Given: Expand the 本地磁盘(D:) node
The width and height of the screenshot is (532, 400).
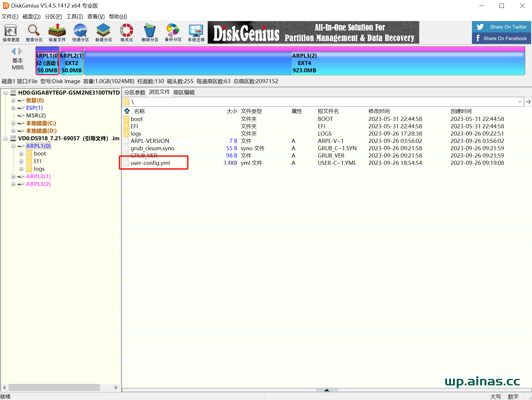Looking at the screenshot, I should [x=13, y=131].
